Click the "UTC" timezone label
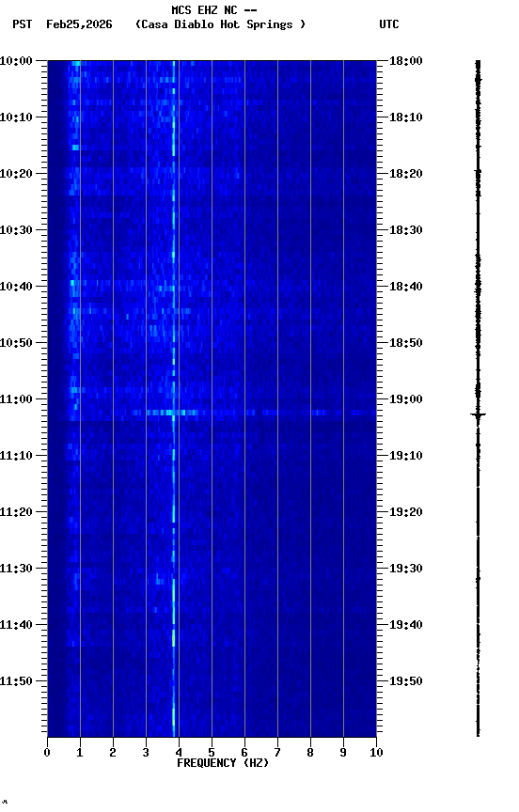The image size is (519, 812). tap(389, 24)
